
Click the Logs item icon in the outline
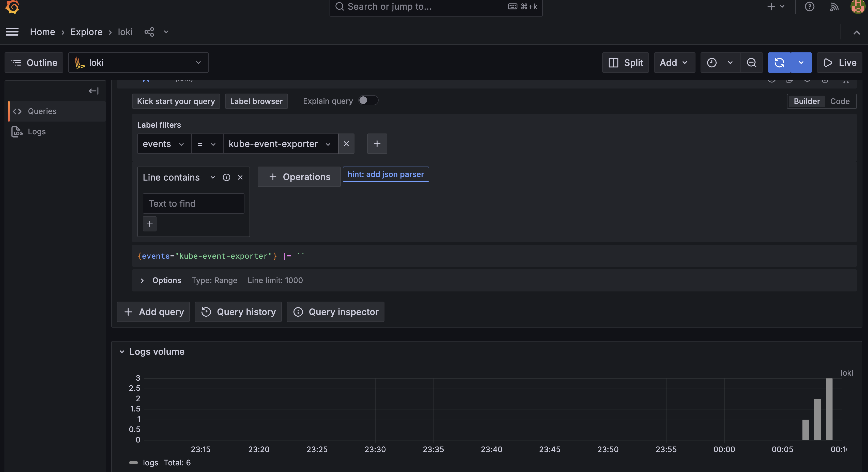click(17, 132)
